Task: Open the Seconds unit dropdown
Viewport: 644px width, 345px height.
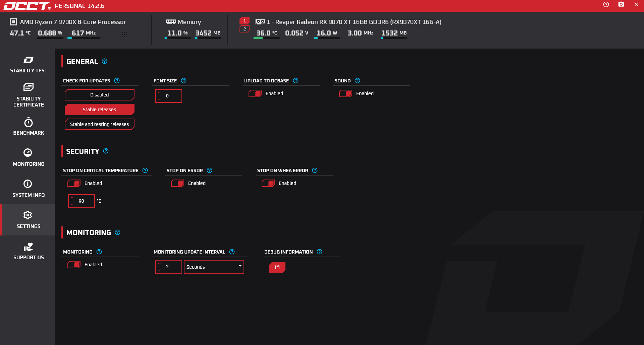Action: tap(214, 267)
